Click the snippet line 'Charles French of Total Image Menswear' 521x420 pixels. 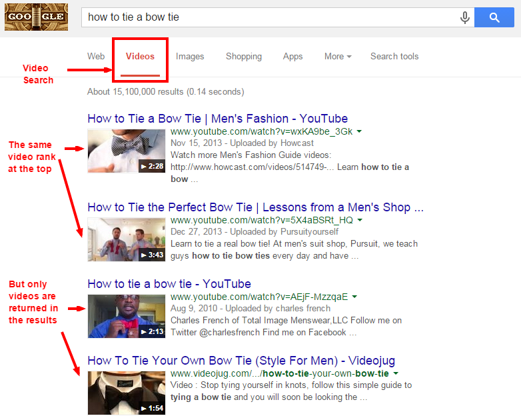point(286,321)
